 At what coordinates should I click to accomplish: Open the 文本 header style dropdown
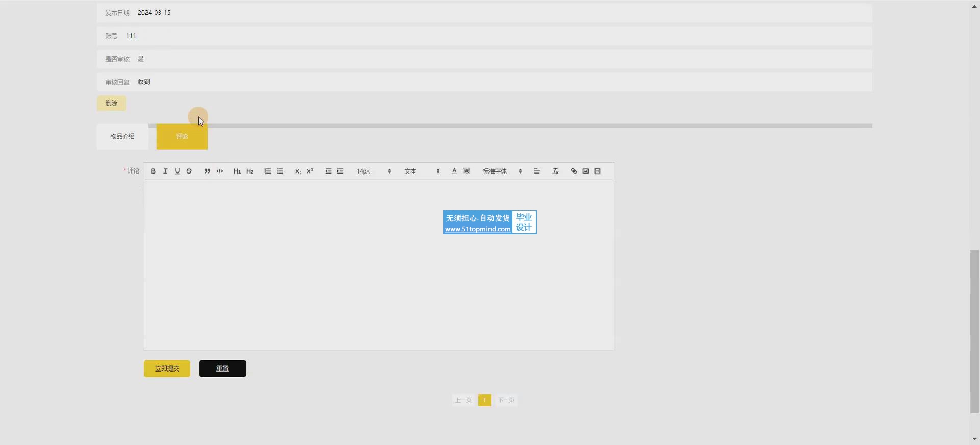coord(422,171)
